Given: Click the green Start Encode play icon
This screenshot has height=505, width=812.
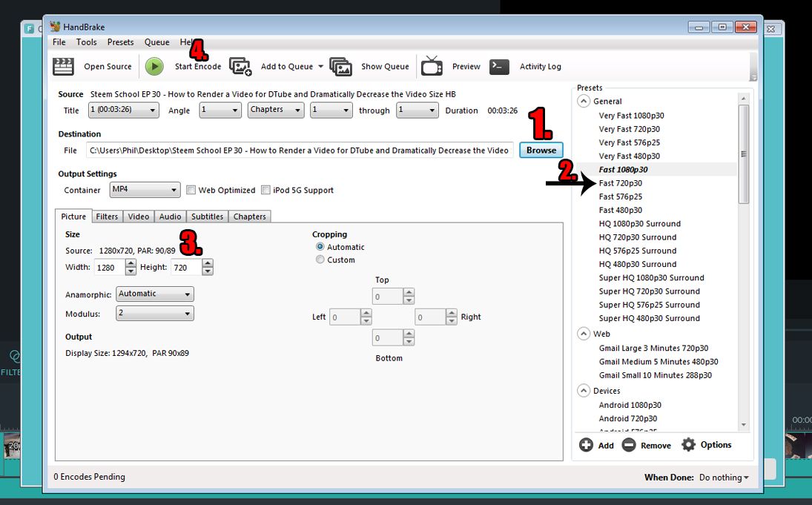Looking at the screenshot, I should click(154, 66).
